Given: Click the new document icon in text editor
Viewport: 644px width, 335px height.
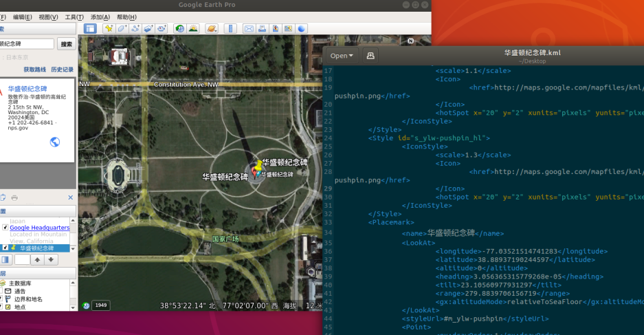Looking at the screenshot, I should [370, 56].
